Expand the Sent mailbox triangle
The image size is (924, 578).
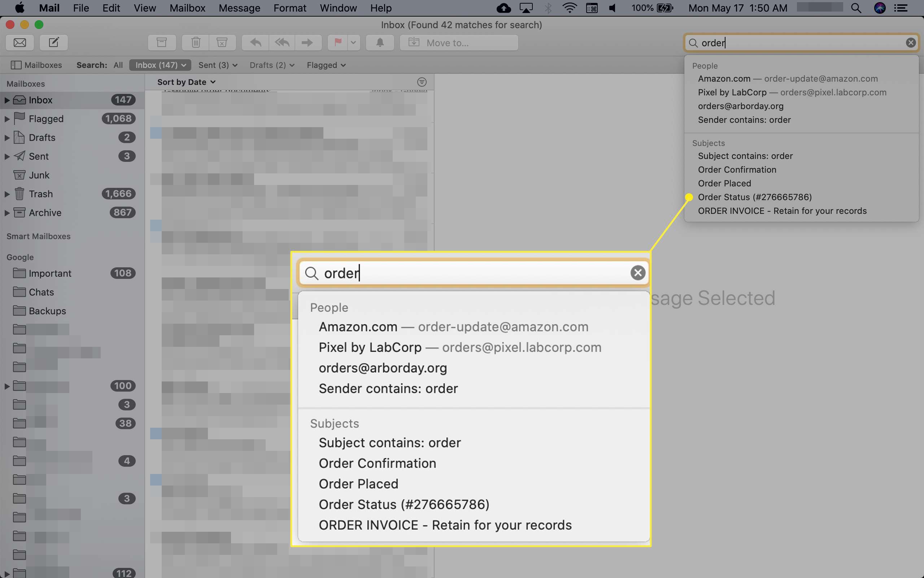[x=6, y=156]
